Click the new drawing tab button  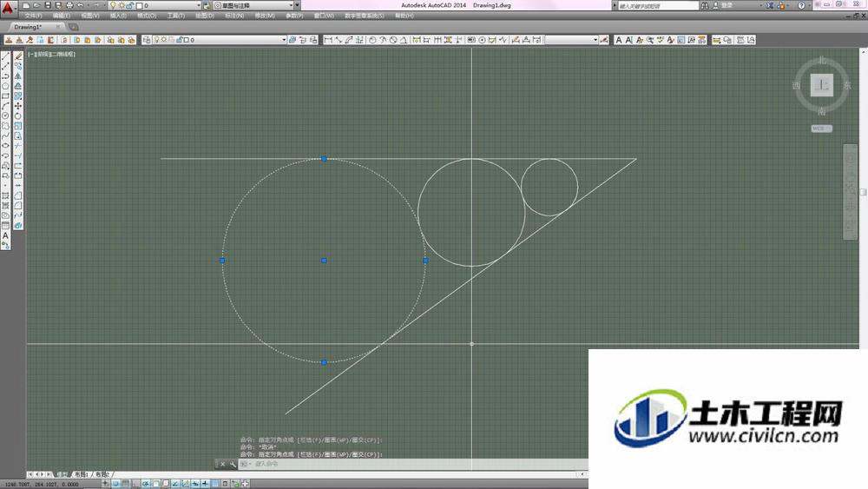coord(73,27)
